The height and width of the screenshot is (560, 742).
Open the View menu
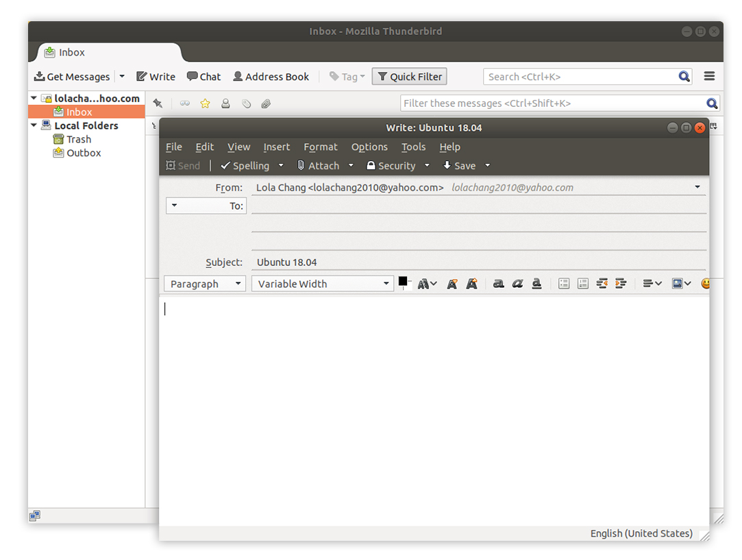(238, 147)
